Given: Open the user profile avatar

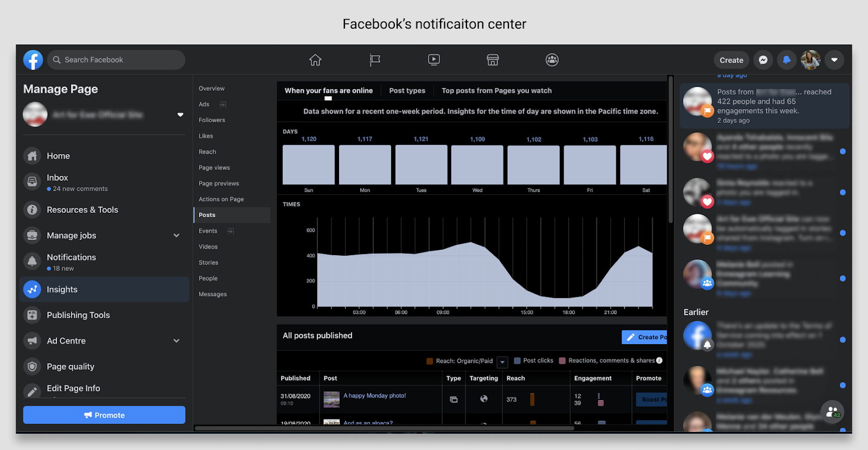Looking at the screenshot, I should pos(810,60).
